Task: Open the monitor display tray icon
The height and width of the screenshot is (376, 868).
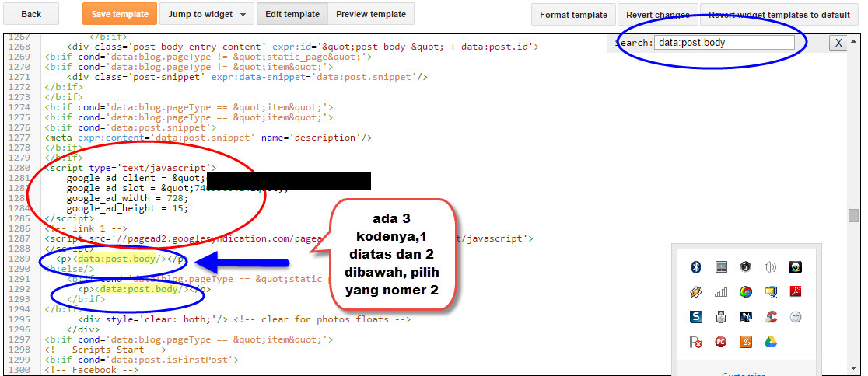Action: coord(746,317)
